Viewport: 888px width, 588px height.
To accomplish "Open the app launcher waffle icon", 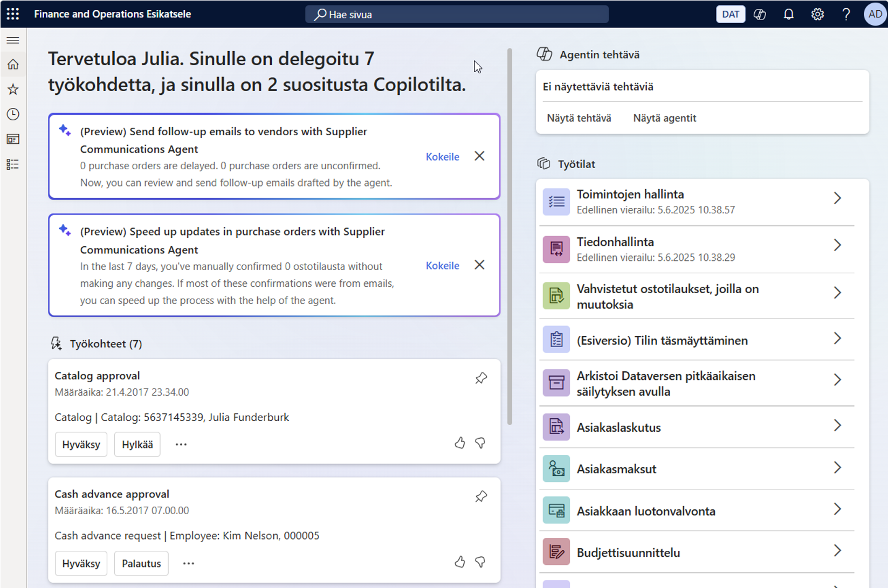I will [x=13, y=14].
